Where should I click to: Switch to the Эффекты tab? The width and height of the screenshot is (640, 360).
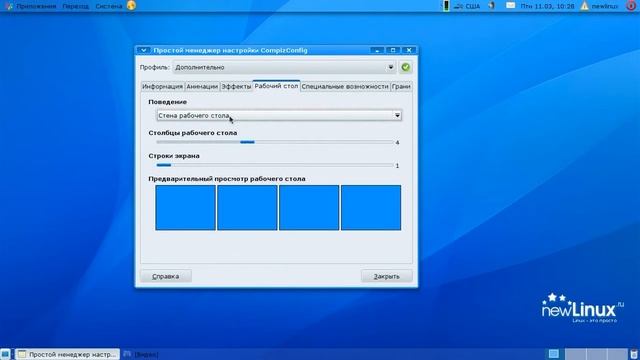coord(236,87)
